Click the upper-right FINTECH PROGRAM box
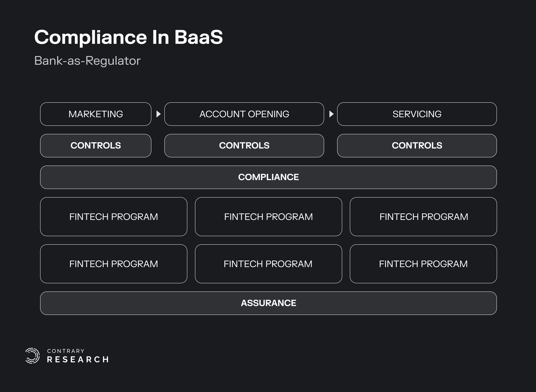Viewport: 536px width, 392px height. (423, 217)
